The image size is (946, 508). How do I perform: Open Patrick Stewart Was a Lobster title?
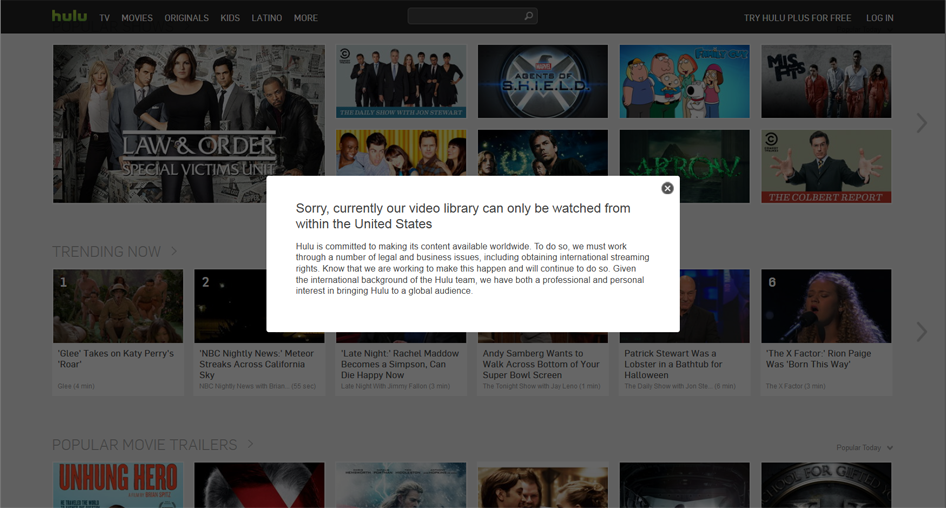pyautogui.click(x=673, y=364)
